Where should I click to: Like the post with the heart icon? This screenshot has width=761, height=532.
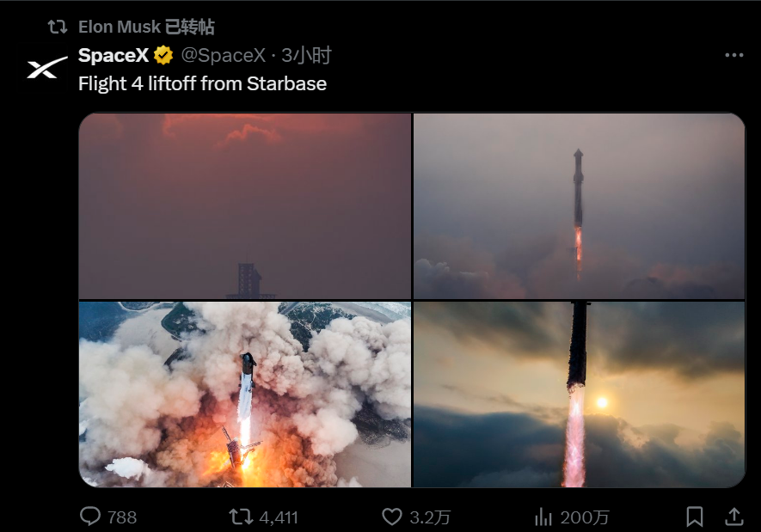click(x=392, y=516)
